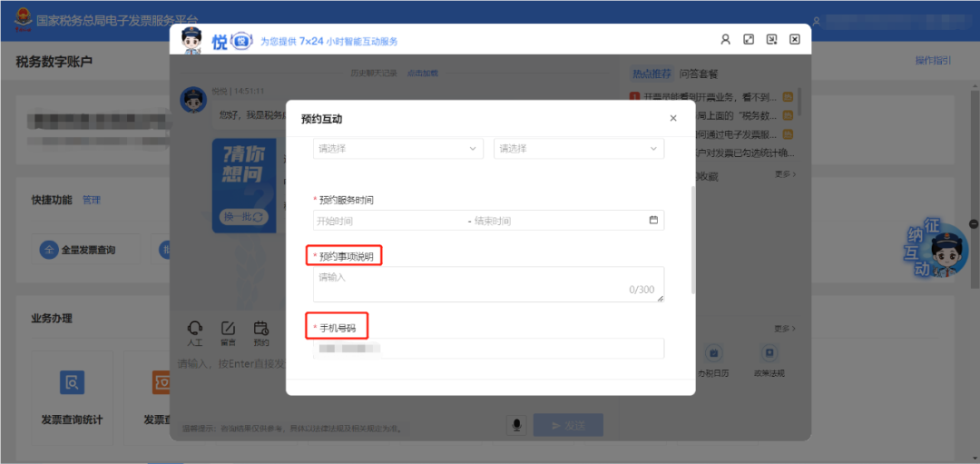Close the 悦悦 chat window
Screen dimensions: 980x464
click(x=795, y=39)
